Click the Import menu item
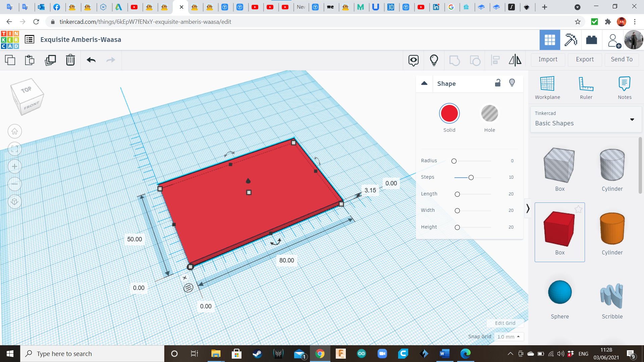The image size is (644, 362). [548, 59]
